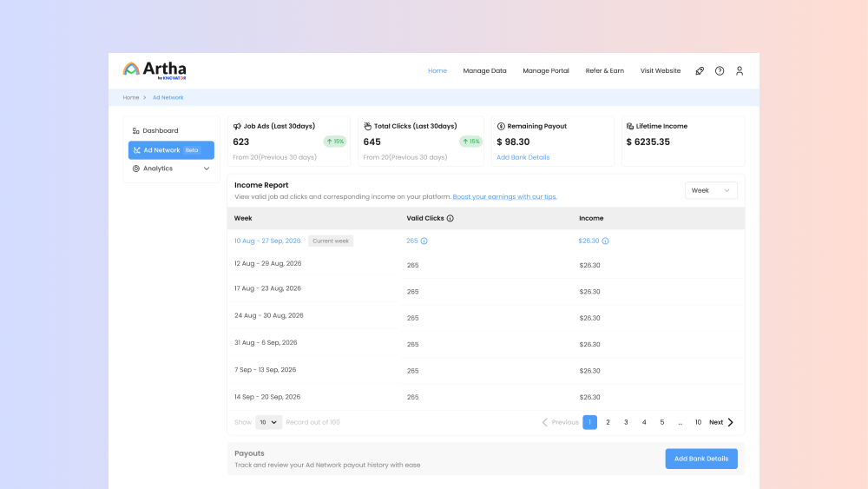Click the Artha logo

[x=155, y=70]
